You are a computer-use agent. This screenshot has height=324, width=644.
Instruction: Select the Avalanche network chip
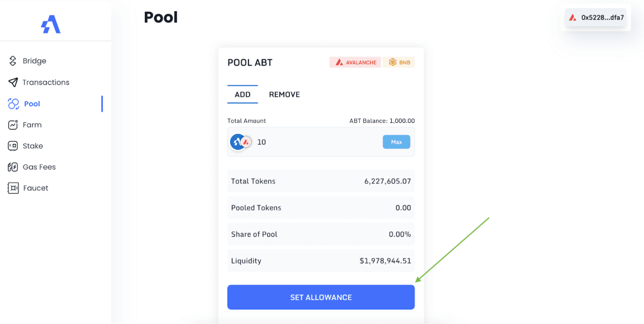(x=355, y=62)
